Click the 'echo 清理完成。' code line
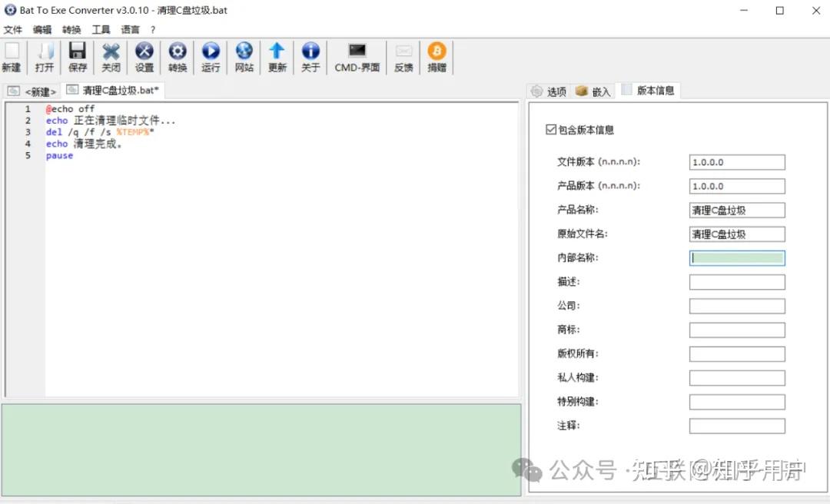The image size is (830, 504). (x=84, y=144)
